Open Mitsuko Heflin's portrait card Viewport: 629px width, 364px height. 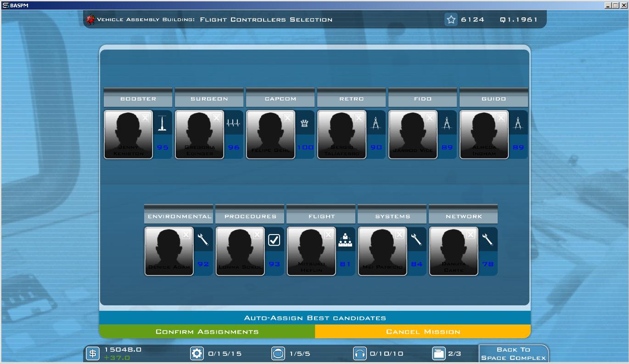click(x=311, y=252)
